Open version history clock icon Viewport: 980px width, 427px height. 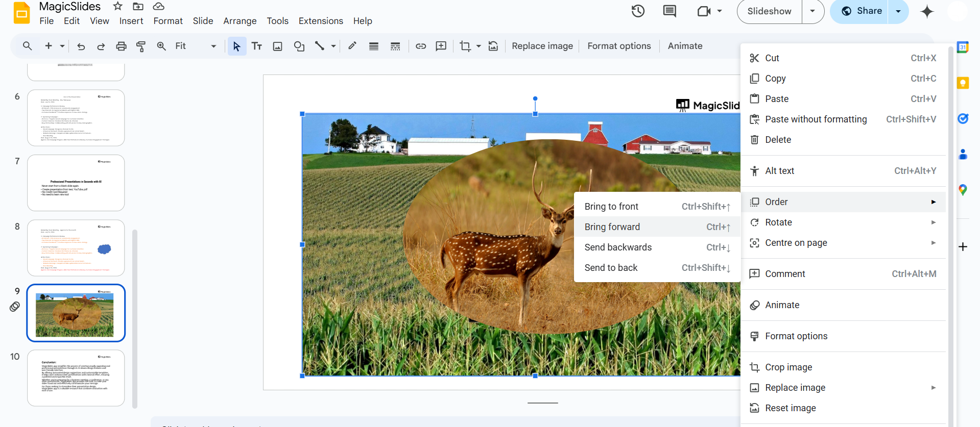pos(638,11)
